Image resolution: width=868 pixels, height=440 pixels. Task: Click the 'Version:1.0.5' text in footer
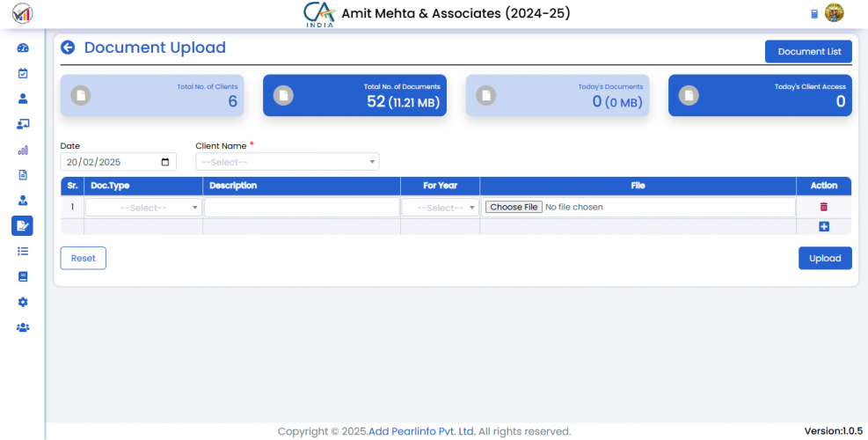tap(833, 431)
